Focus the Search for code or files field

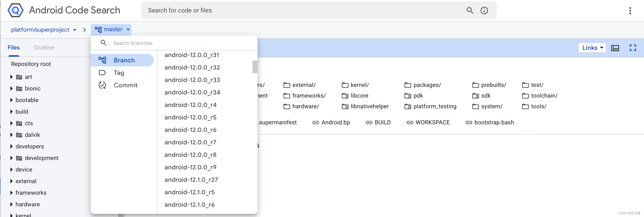pyautogui.click(x=318, y=10)
